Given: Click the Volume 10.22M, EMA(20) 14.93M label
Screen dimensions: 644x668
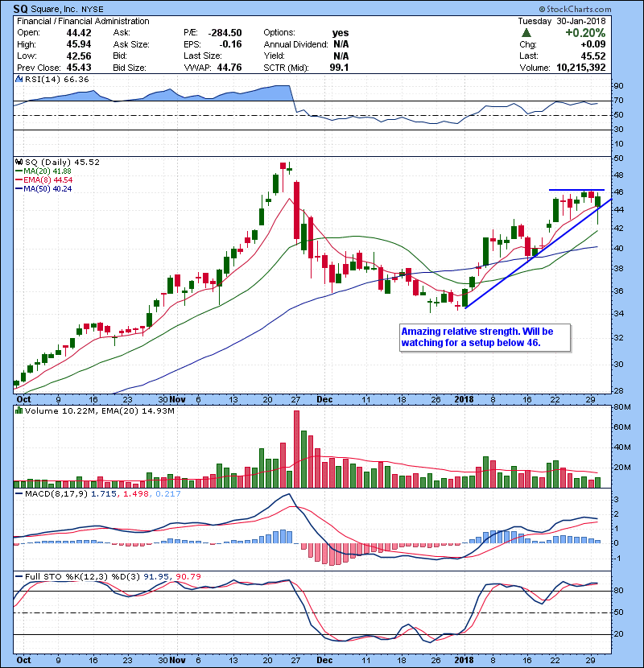Looking at the screenshot, I should [x=99, y=410].
